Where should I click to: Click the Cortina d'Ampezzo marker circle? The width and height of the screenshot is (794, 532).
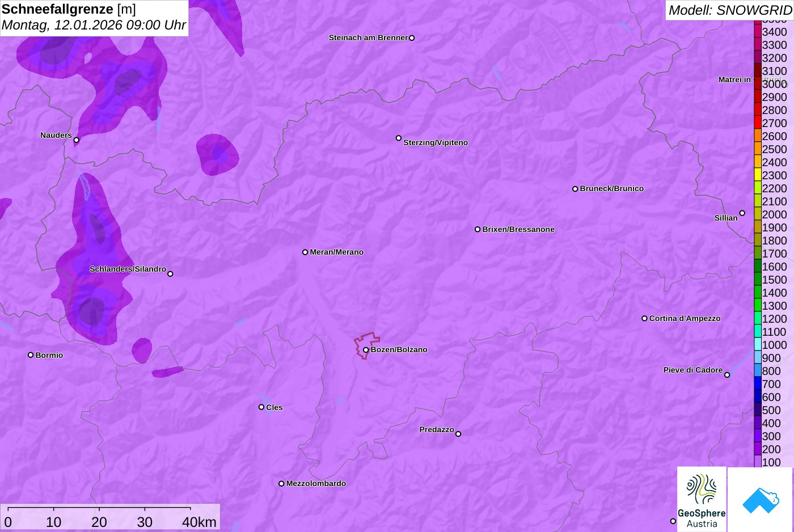pyautogui.click(x=644, y=318)
